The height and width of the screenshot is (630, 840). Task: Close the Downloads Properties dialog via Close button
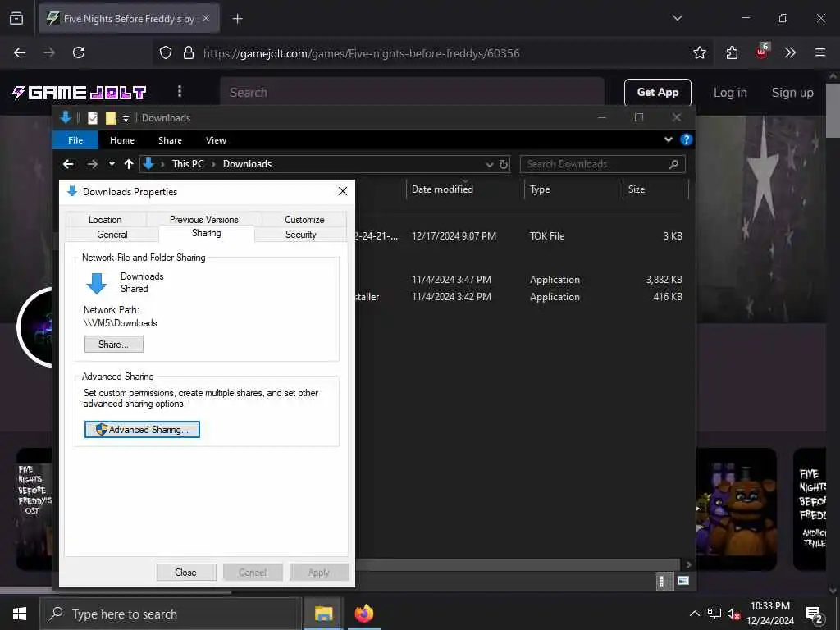[x=186, y=572]
